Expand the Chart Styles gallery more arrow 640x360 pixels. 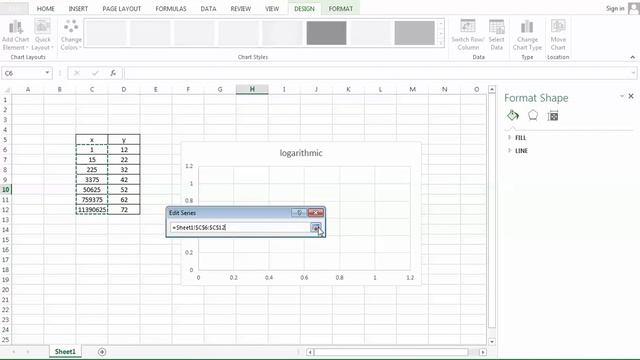pos(441,43)
